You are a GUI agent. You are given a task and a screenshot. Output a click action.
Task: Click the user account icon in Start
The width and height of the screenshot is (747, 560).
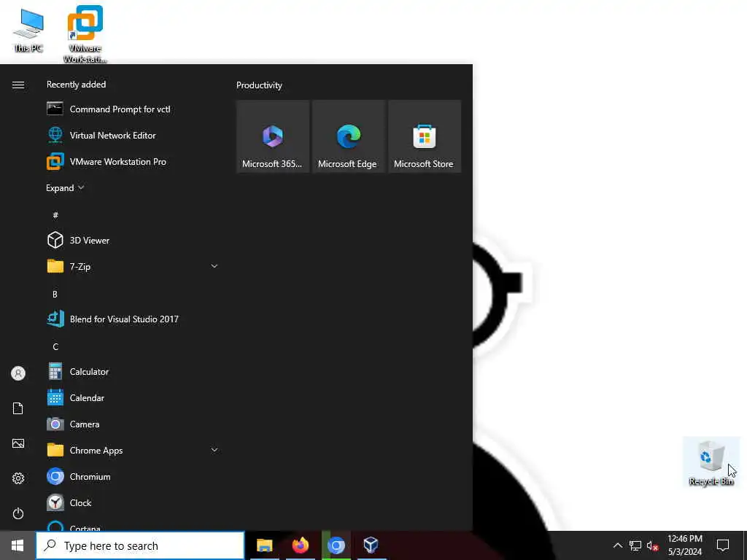(x=18, y=373)
